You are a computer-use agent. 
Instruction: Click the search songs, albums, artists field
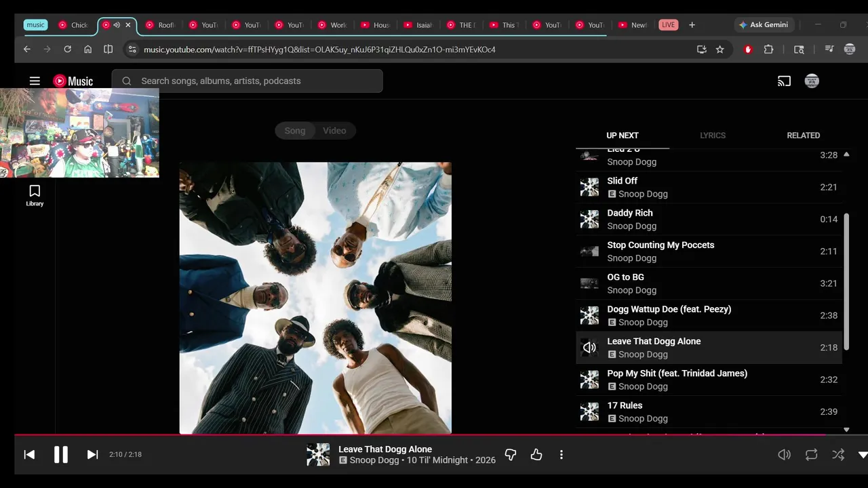[x=248, y=81]
